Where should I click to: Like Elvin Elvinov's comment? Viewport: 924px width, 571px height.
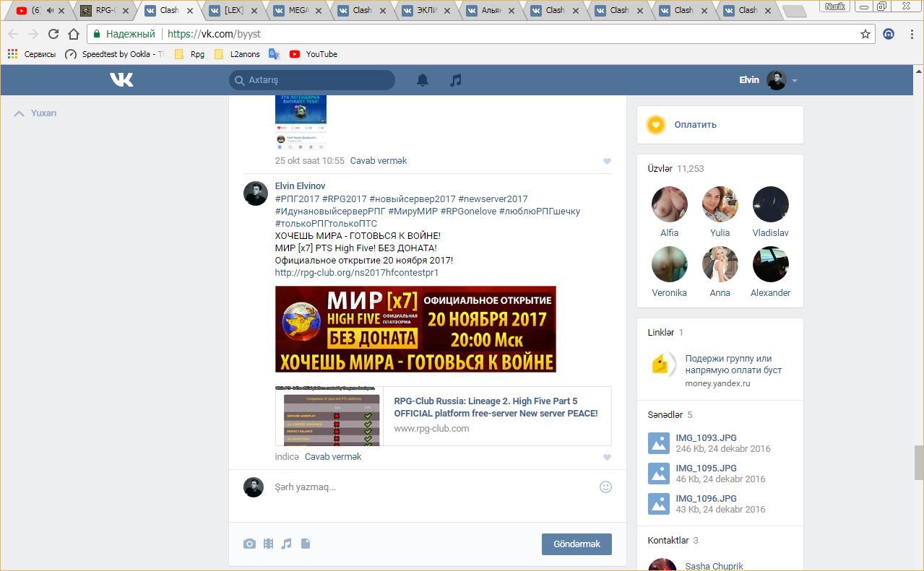pyautogui.click(x=607, y=458)
